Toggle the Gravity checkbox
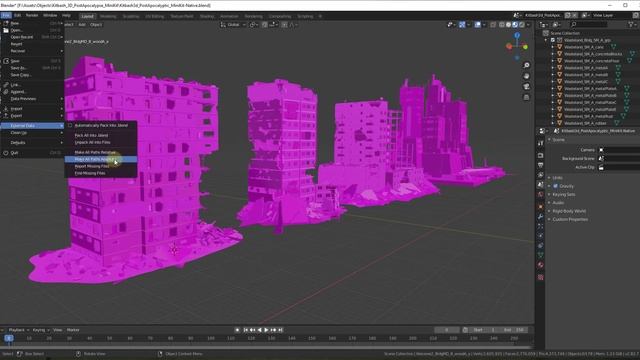 pyautogui.click(x=556, y=186)
